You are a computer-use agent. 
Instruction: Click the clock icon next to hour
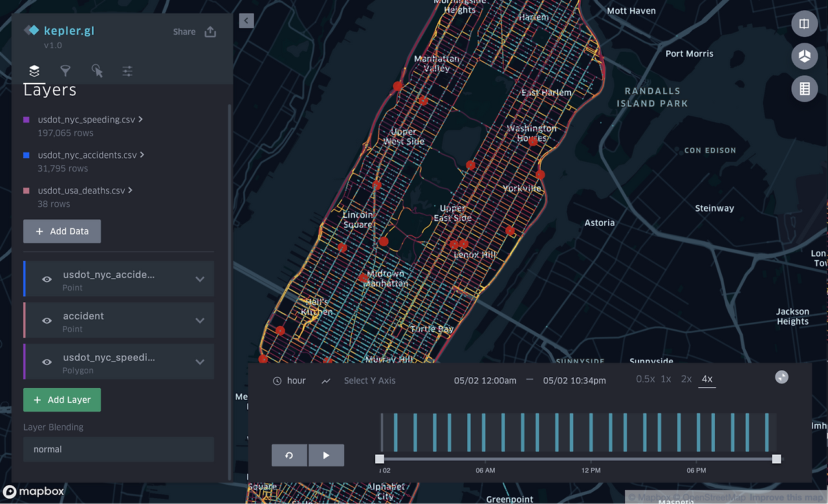278,380
